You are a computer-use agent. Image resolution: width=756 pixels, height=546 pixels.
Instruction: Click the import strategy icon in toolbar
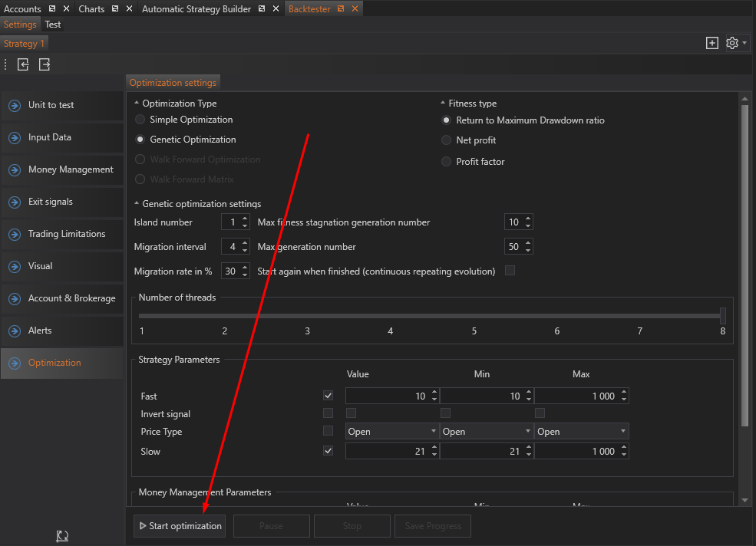click(24, 65)
